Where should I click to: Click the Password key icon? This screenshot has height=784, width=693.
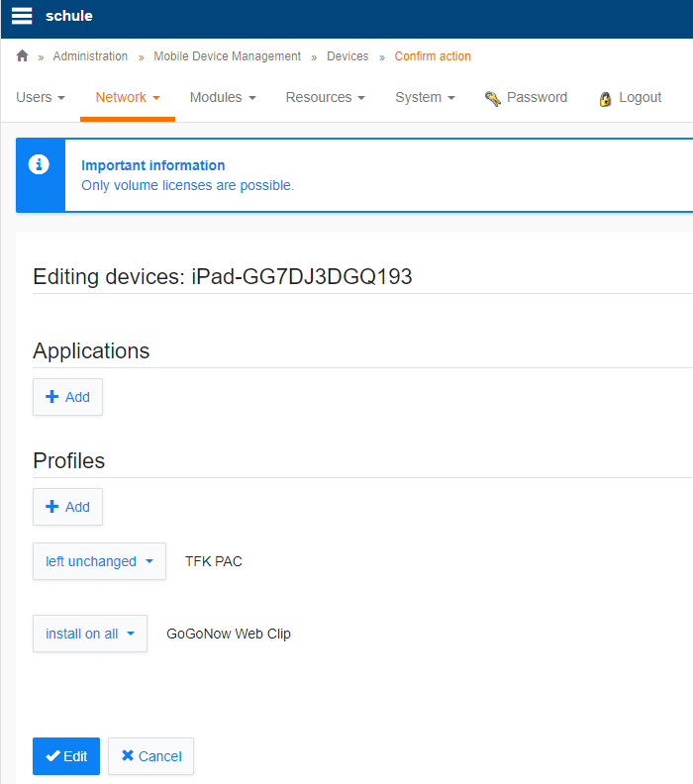492,98
